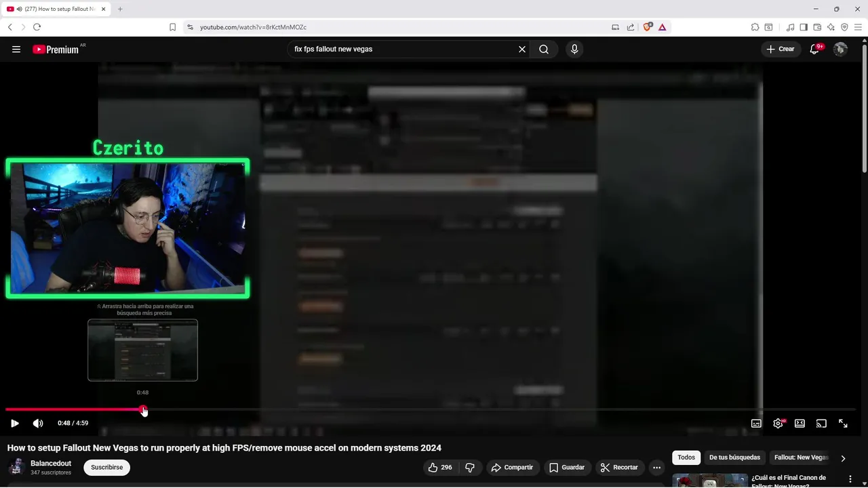Edit the 'fix fps fallout new vegas' search field
Screen dimensions: 868x488
[403, 49]
